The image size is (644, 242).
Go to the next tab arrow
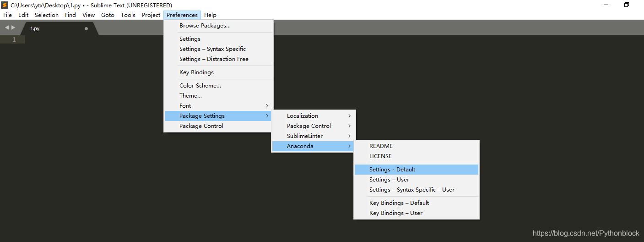(x=13, y=28)
